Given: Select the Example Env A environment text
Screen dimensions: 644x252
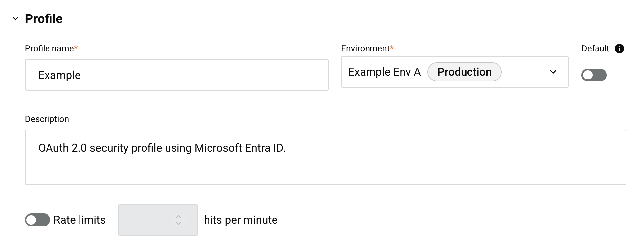Looking at the screenshot, I should coord(384,72).
